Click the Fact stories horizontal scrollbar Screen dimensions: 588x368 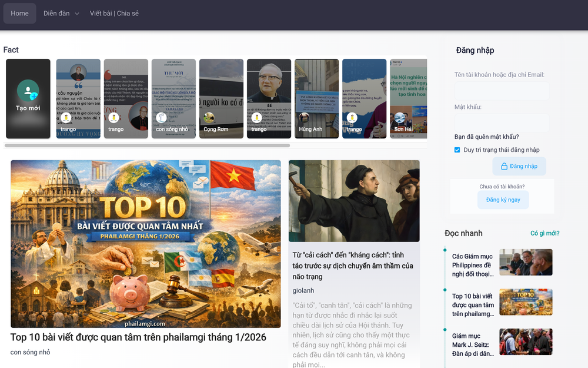(x=147, y=145)
